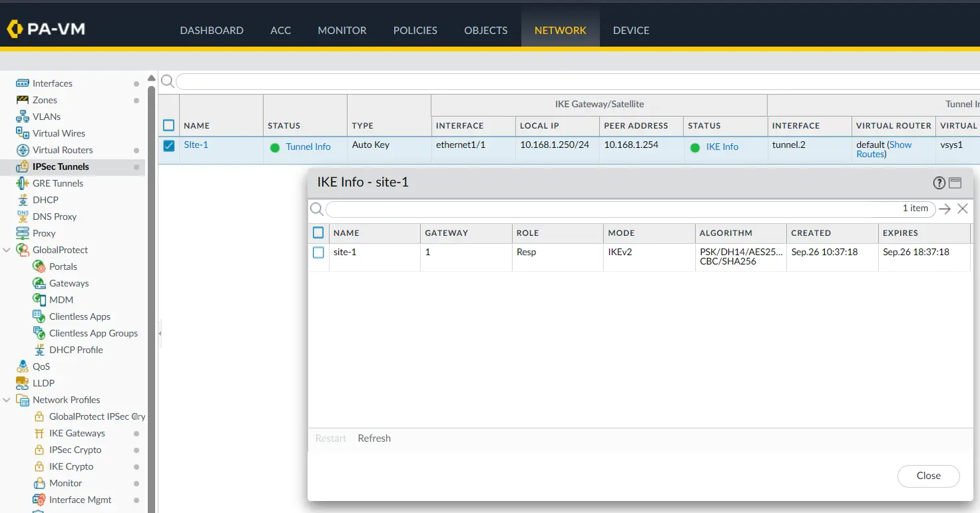Open the DASHBOARD tab
Image resolution: width=980 pixels, height=513 pixels.
212,31
